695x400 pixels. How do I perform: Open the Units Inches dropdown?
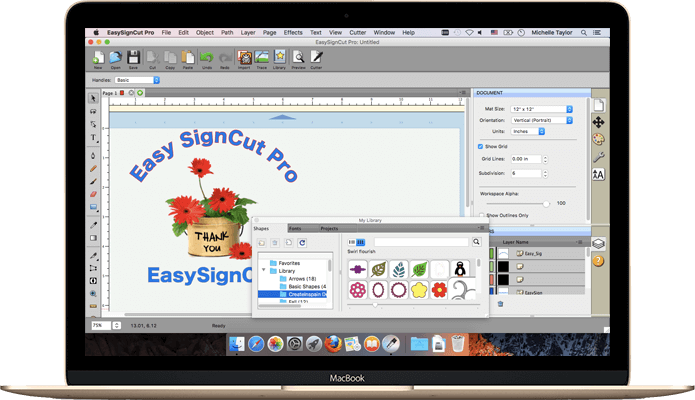[528, 131]
